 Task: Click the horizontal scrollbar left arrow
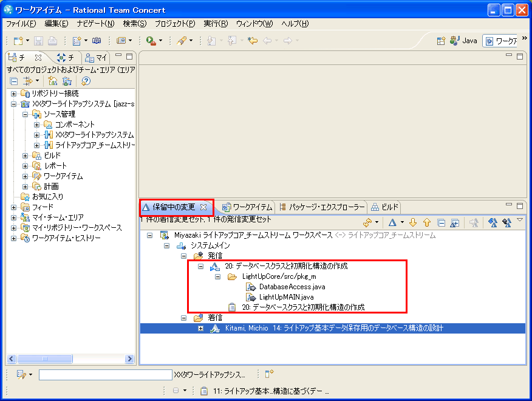pos(12,359)
